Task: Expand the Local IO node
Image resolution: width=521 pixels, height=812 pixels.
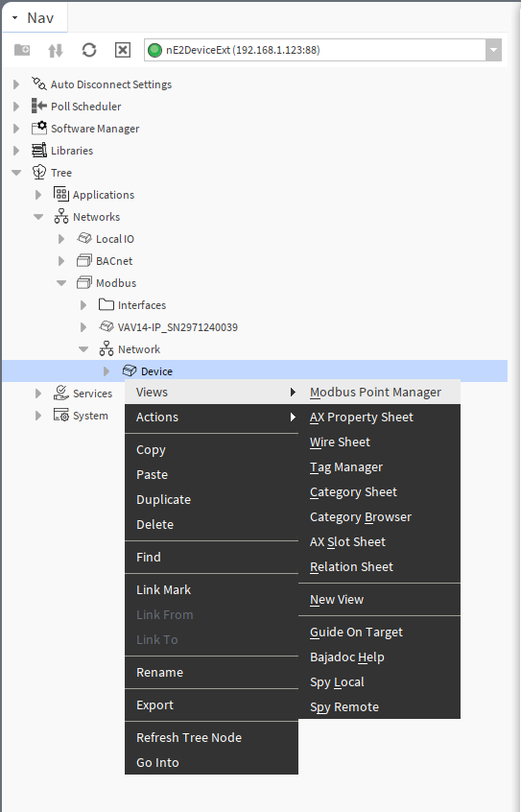Action: point(61,239)
